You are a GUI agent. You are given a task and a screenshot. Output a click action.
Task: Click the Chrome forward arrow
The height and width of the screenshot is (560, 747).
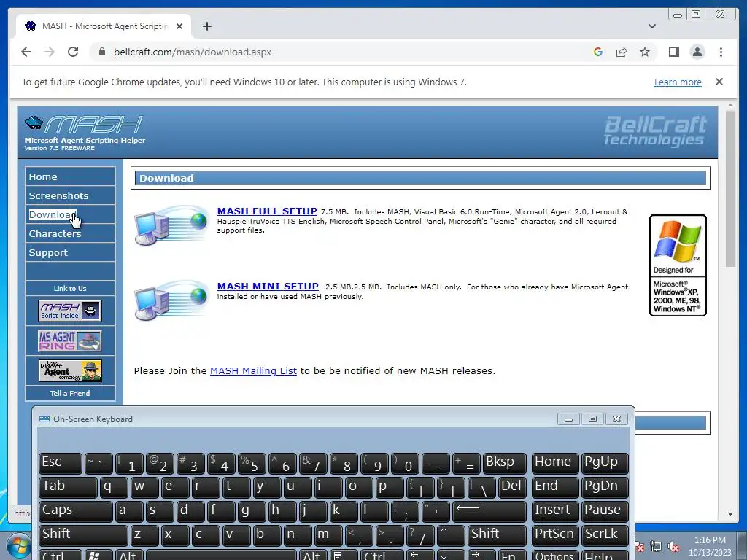(50, 52)
